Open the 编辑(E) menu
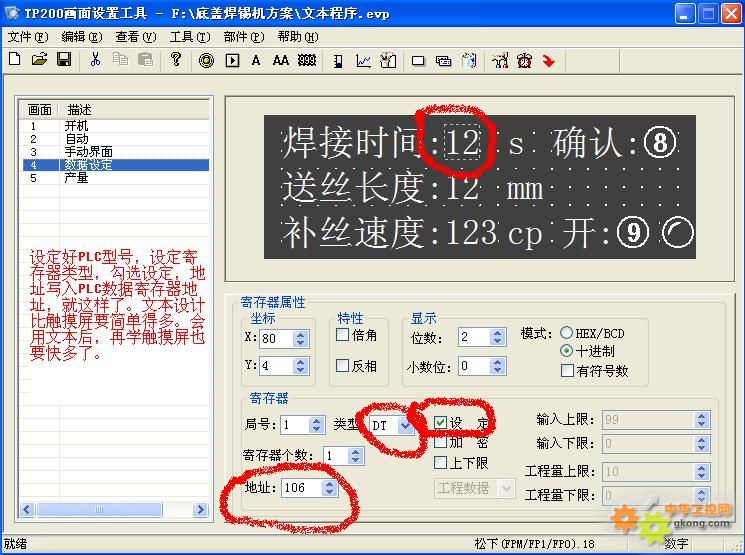745x555 pixels. (82, 37)
